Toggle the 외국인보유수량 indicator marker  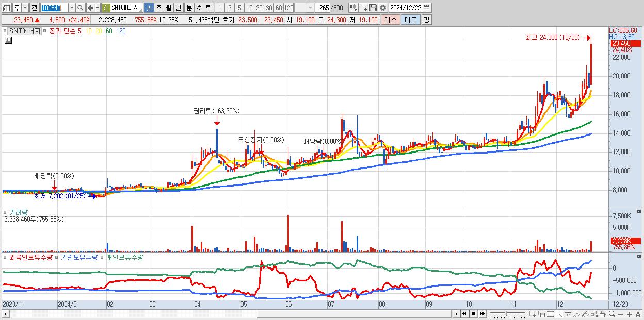(6, 257)
